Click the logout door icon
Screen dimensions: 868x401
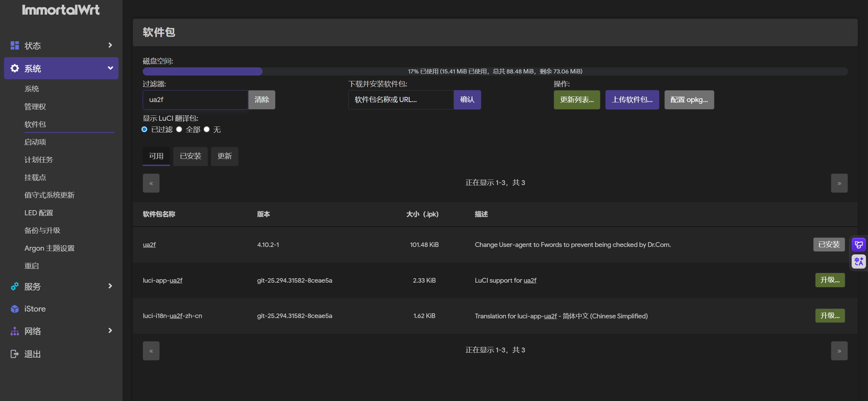pos(15,354)
